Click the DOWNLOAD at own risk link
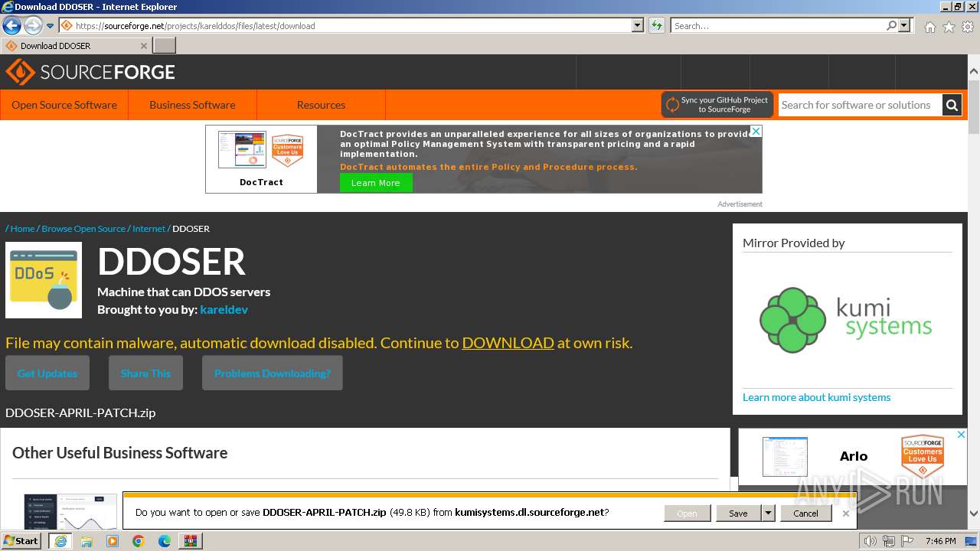Screen dimensions: 980x551 point(508,343)
